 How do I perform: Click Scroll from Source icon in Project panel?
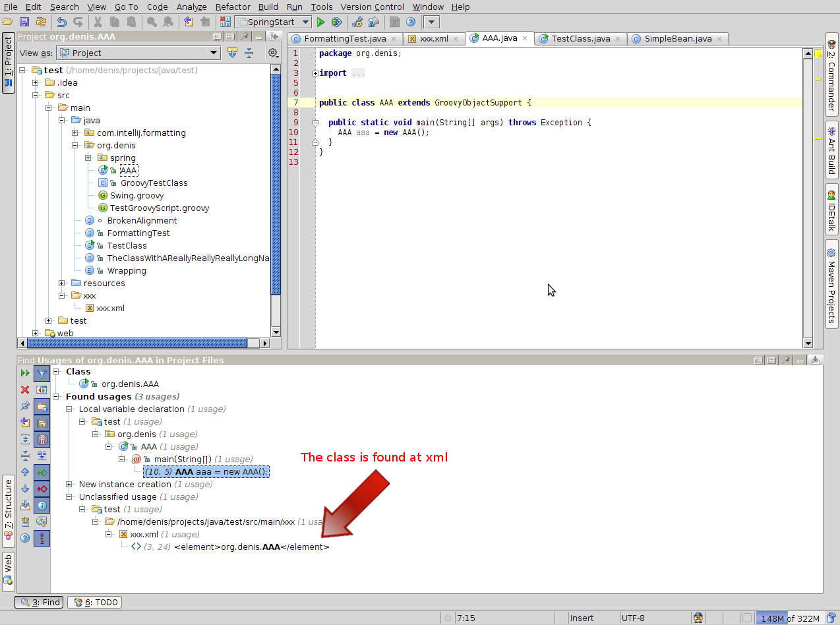[x=232, y=53]
